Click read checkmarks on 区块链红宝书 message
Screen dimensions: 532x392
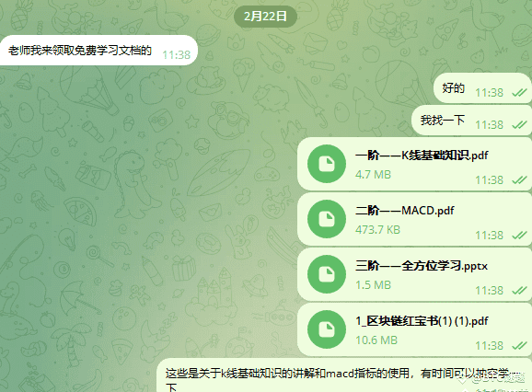coord(519,346)
